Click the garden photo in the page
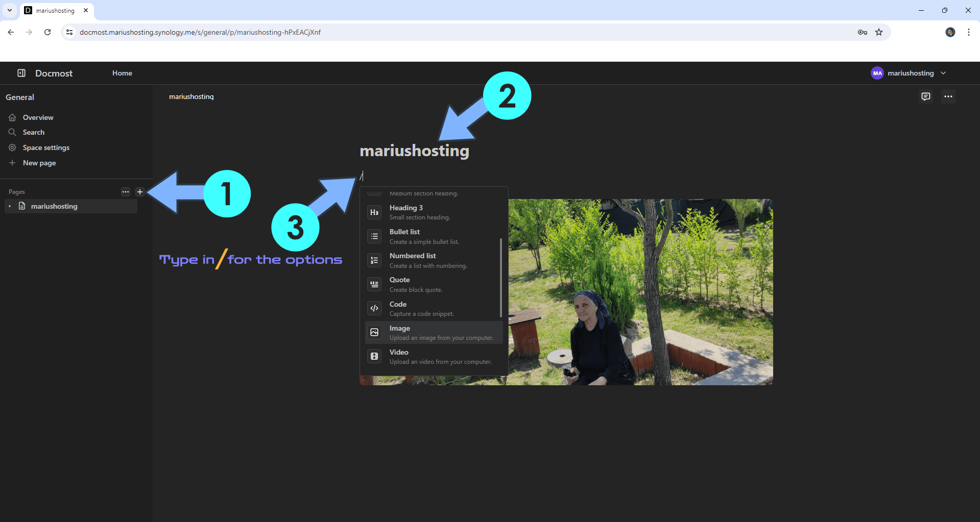Viewport: 980px width, 522px height. [640, 292]
